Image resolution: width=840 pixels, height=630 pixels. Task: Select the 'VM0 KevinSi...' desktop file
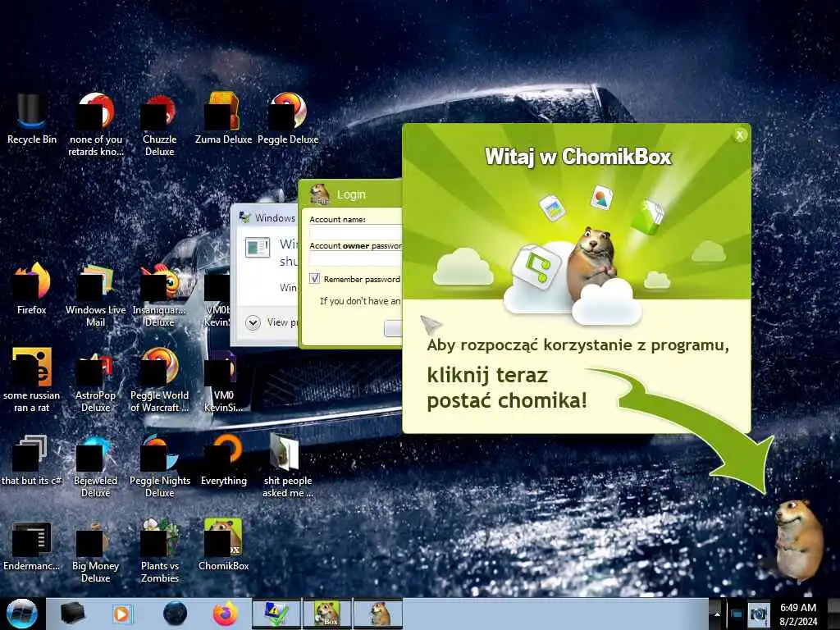coord(223,381)
